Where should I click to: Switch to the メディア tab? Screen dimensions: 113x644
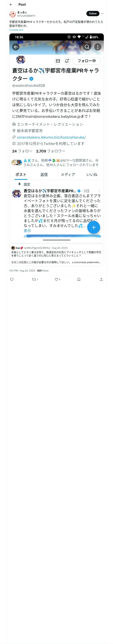point(68,175)
